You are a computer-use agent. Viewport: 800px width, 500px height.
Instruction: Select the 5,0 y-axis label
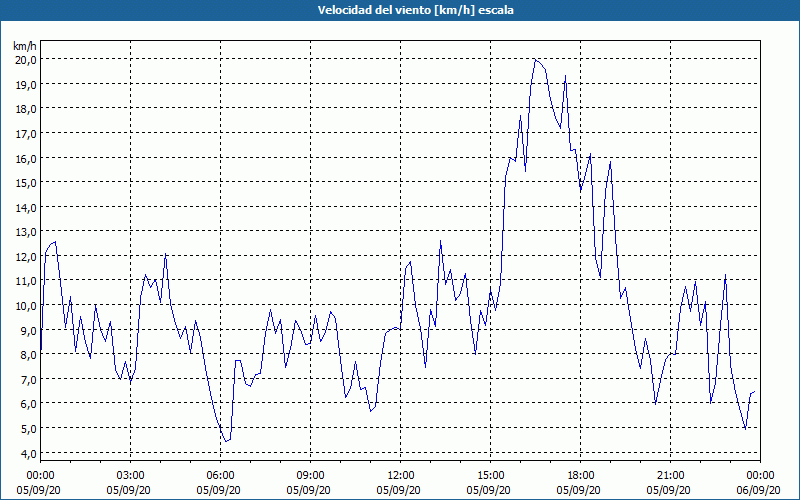(x=28, y=429)
